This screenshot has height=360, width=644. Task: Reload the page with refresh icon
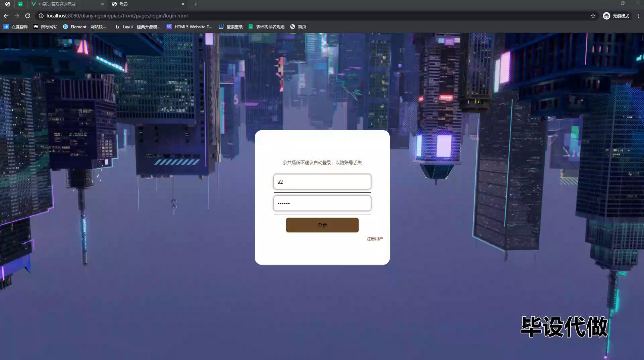pos(28,16)
